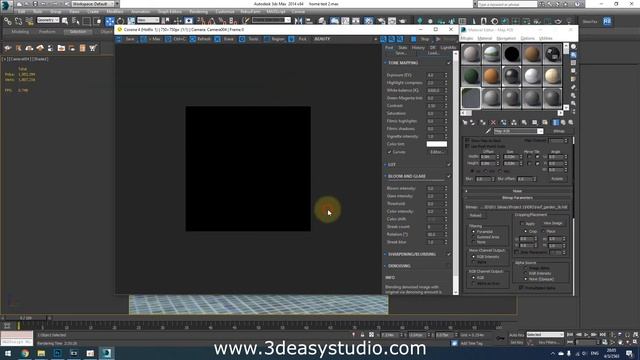
Task: Click the Color tint white swatch
Action: [436, 144]
